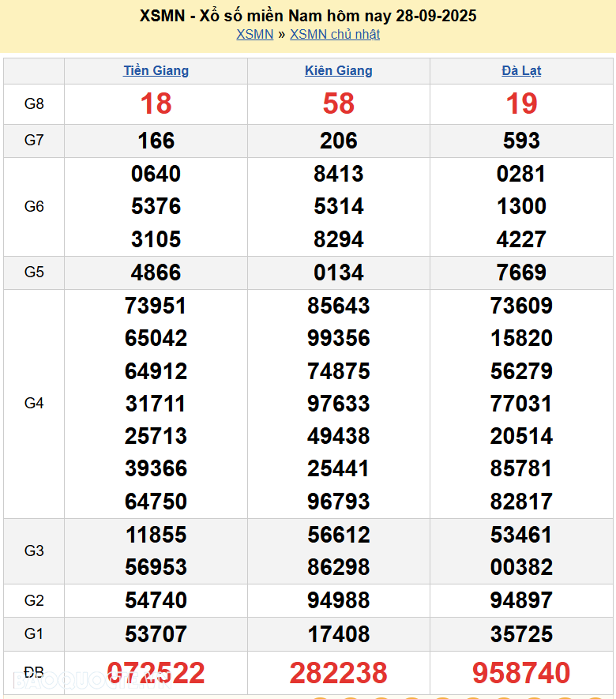Image resolution: width=616 pixels, height=699 pixels.
Task: Click the G6 row label
Action: (x=34, y=206)
